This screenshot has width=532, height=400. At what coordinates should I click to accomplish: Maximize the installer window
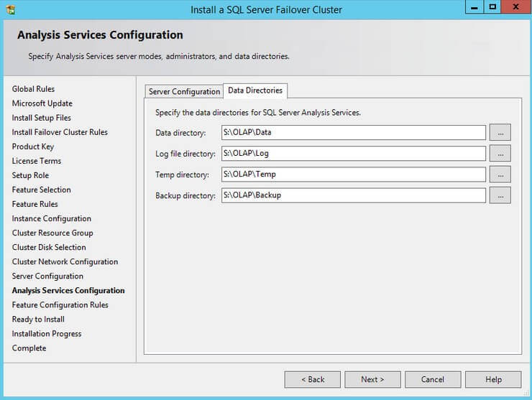tap(492, 7)
